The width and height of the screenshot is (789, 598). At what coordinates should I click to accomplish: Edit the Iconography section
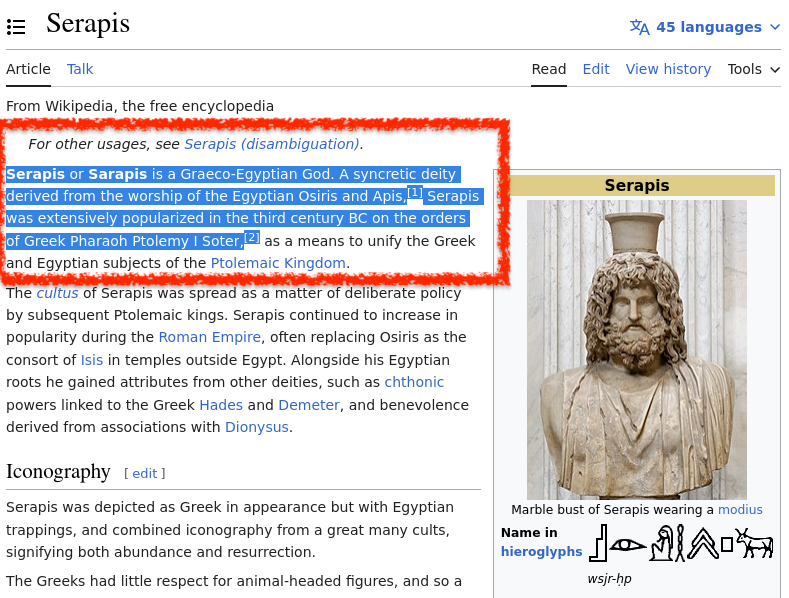coord(145,473)
